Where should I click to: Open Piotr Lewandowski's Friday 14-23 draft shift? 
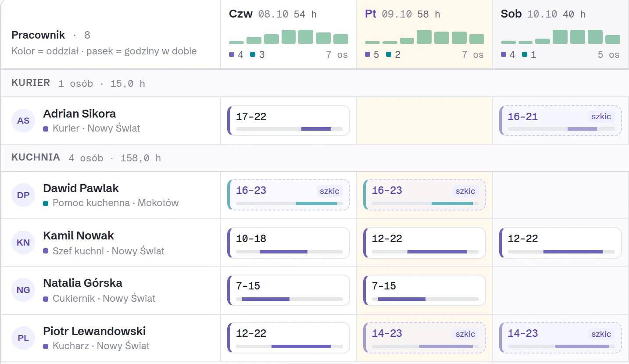425,338
